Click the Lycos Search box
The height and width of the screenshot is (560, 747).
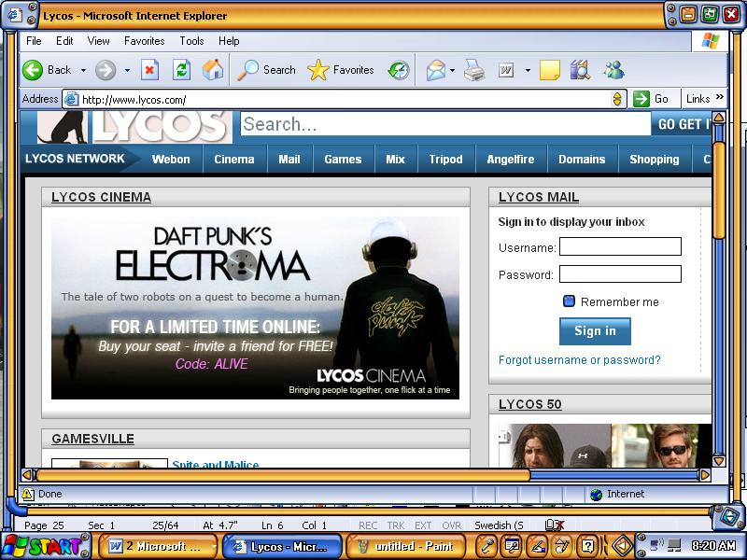(446, 124)
